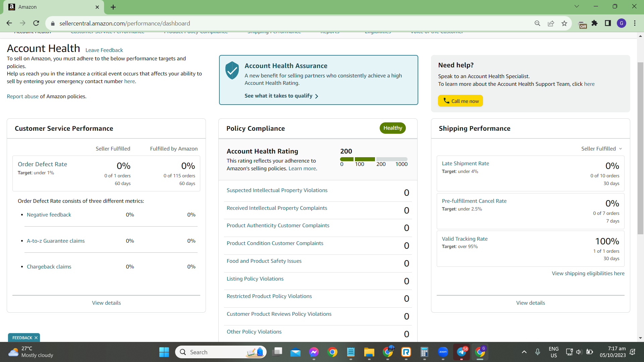Viewport: 644px width, 362px height.
Task: Go back to the previous page
Action: click(x=9, y=23)
